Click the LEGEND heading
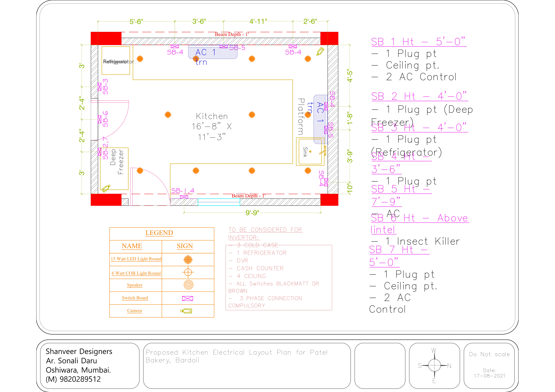The width and height of the screenshot is (555, 392). click(159, 233)
